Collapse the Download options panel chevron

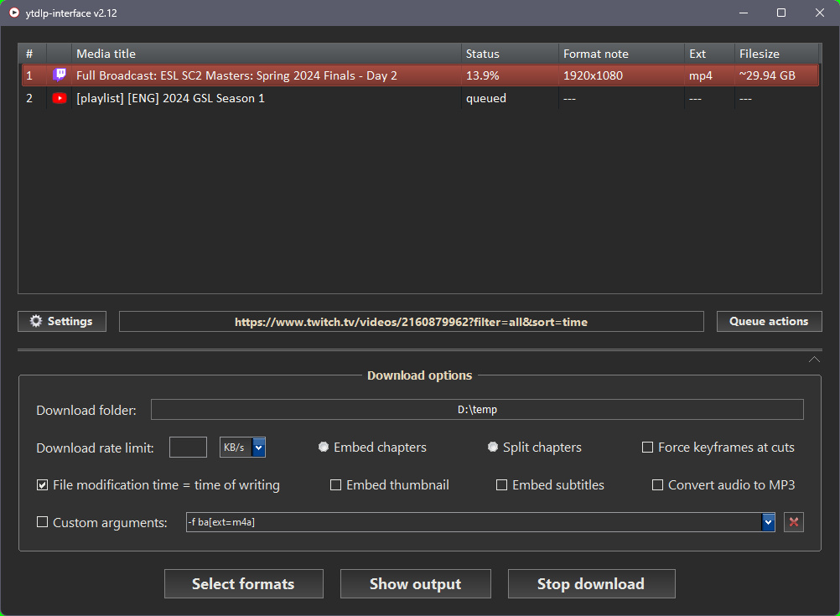(814, 359)
